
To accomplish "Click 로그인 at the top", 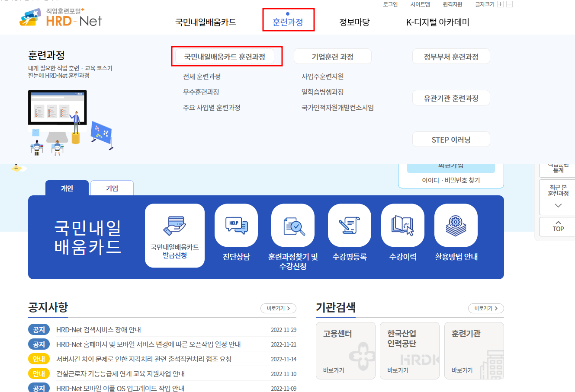I will 390,4.
